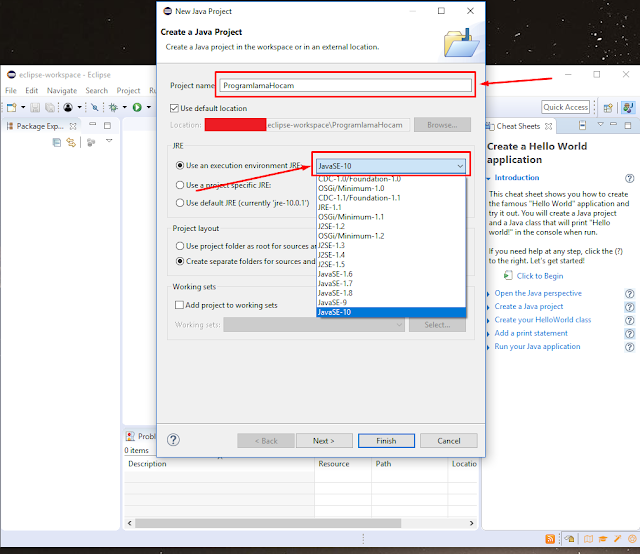The height and width of the screenshot is (554, 640).
Task: Click the orange RSS feed status icon
Action: tap(550, 539)
